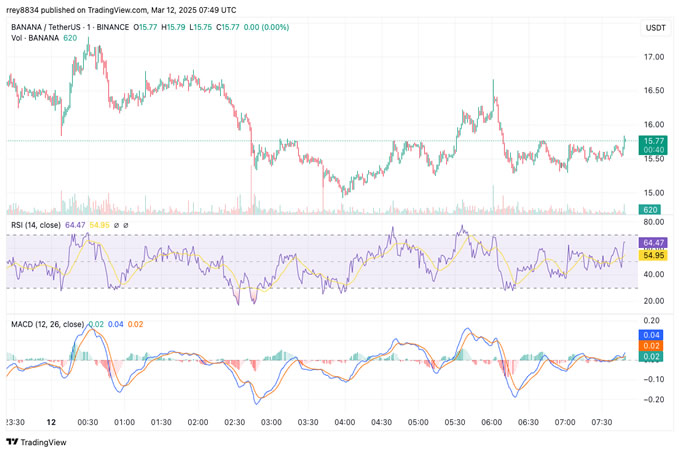The image size is (680, 453).
Task: Select the RSI (14, close) indicator legend
Action: [33, 226]
